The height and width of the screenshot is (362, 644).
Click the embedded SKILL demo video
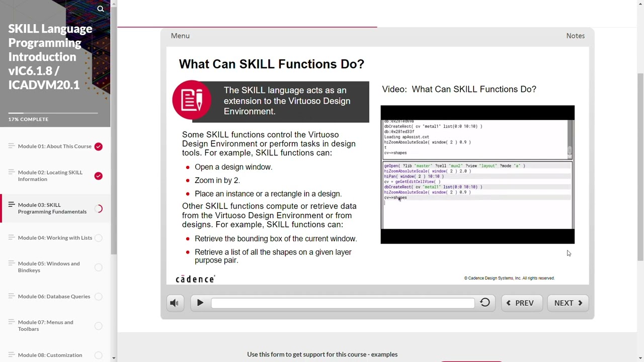[x=477, y=174]
